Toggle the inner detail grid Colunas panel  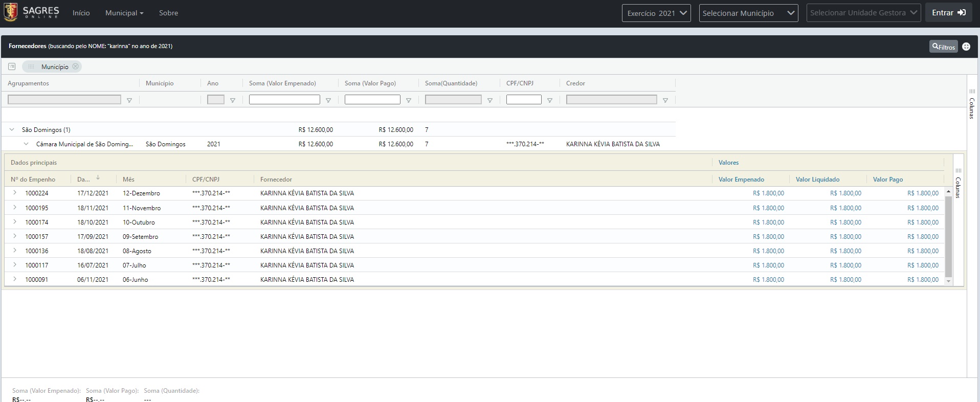pos(958,183)
